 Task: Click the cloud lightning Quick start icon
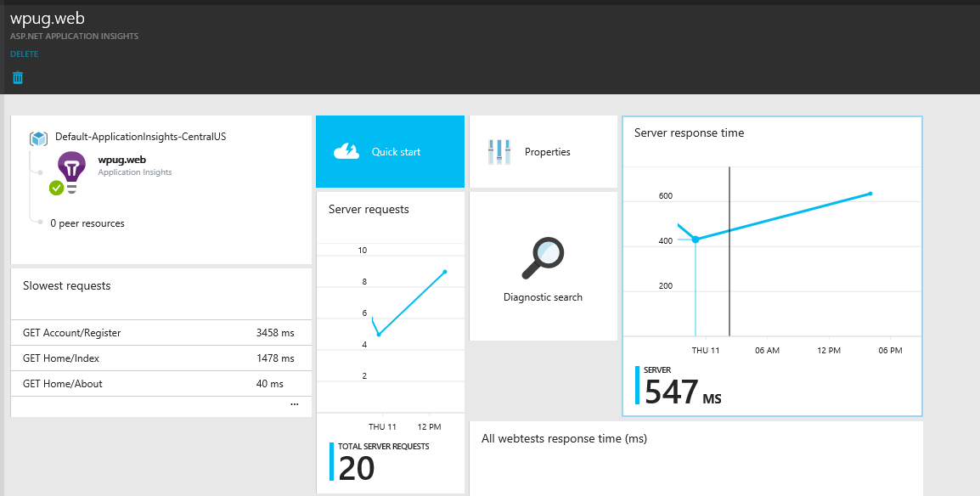click(346, 151)
